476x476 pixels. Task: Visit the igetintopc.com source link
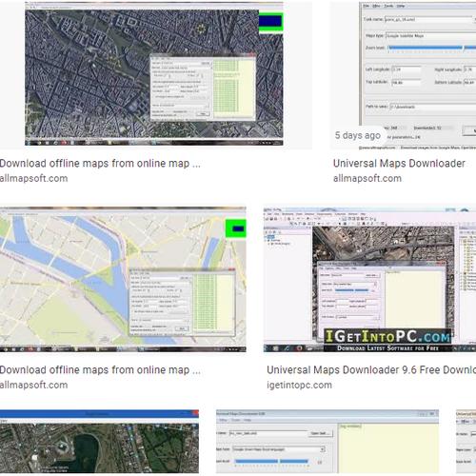[299, 385]
